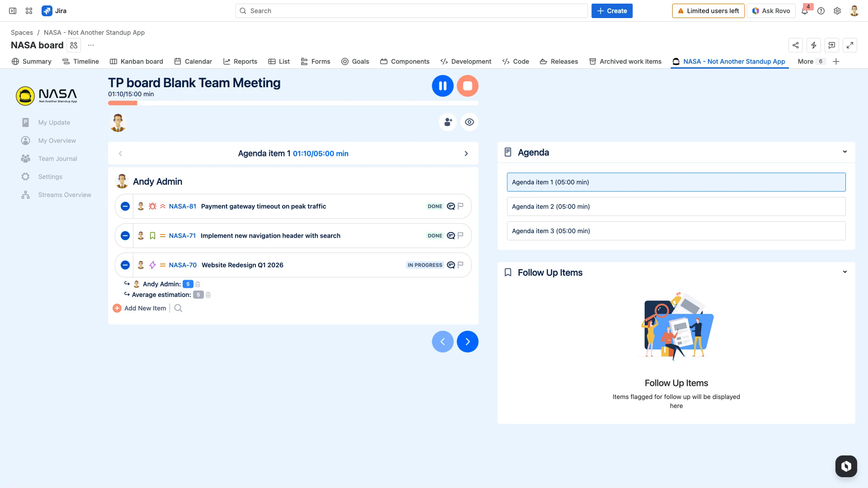This screenshot has width=868, height=488.
Task: Collapse the Agenda panel
Action: 844,152
